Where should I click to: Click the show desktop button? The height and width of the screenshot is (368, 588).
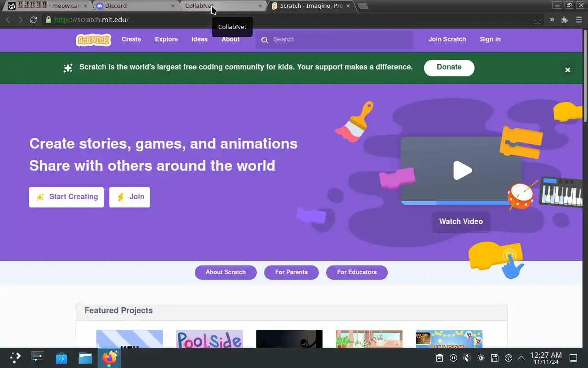point(573,358)
